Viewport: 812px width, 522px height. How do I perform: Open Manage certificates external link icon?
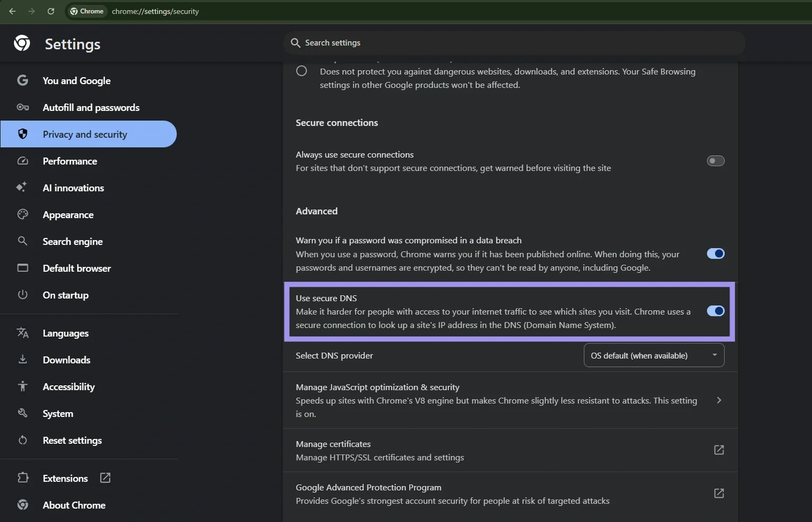click(719, 450)
